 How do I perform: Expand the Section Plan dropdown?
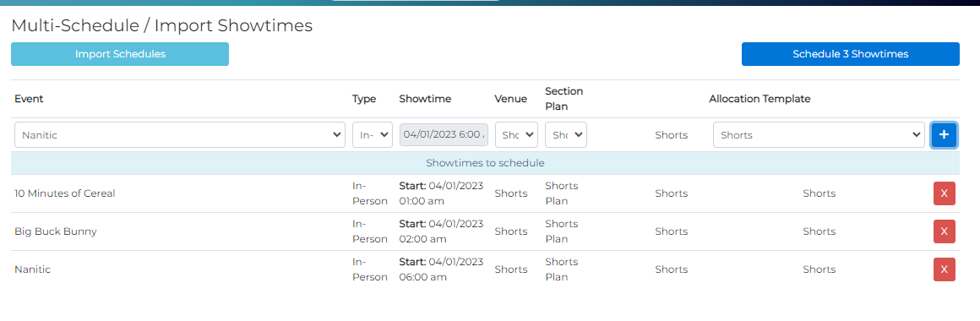click(566, 135)
